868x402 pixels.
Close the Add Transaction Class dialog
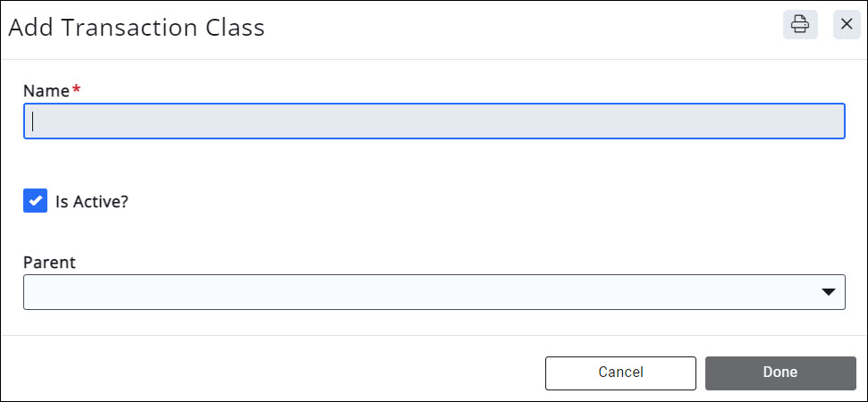click(847, 24)
